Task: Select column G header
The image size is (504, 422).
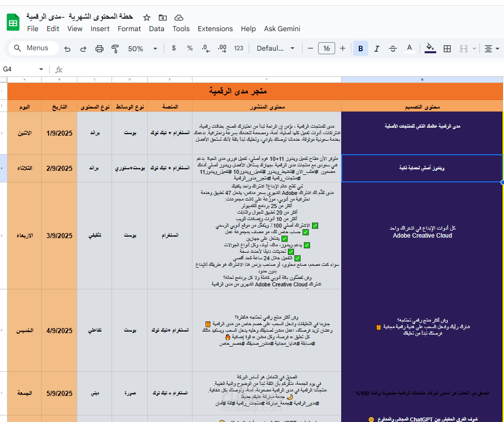Action: pyautogui.click(x=422, y=80)
